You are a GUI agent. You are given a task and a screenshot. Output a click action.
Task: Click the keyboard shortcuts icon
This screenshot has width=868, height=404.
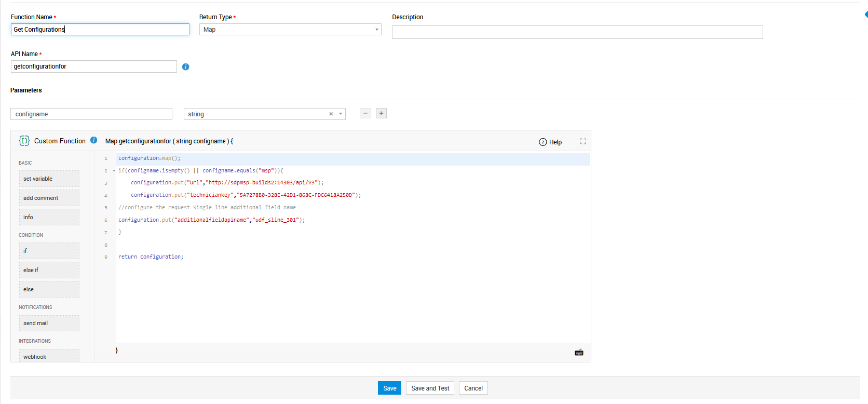(x=579, y=353)
